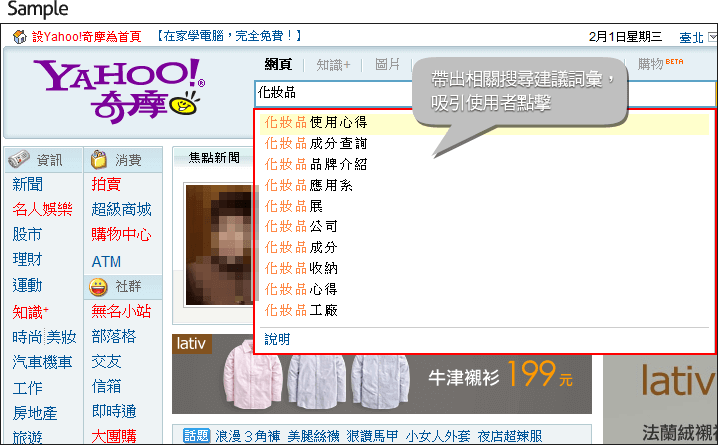The height and width of the screenshot is (445, 718).
Task: Open the red 知識+ sidebar link
Action: (30, 313)
